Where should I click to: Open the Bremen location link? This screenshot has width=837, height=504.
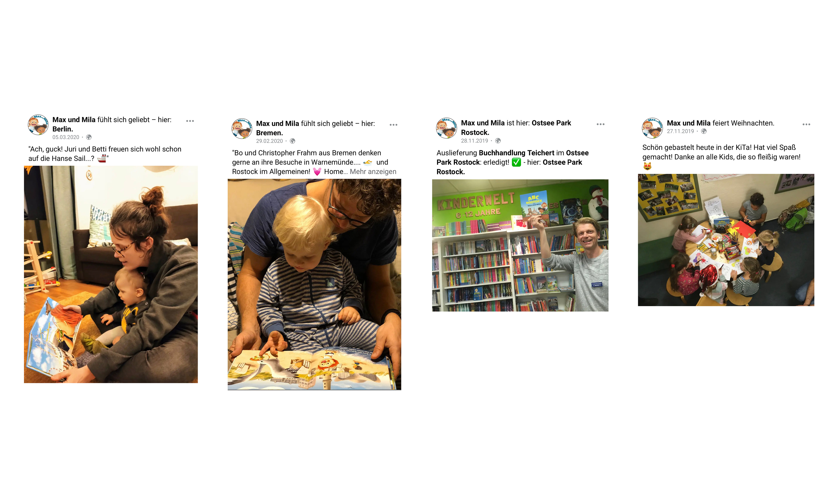tap(269, 133)
